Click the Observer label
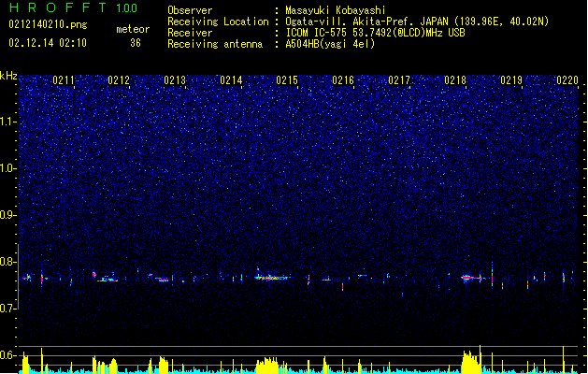Image resolution: width=588 pixels, height=374 pixels. tap(190, 10)
